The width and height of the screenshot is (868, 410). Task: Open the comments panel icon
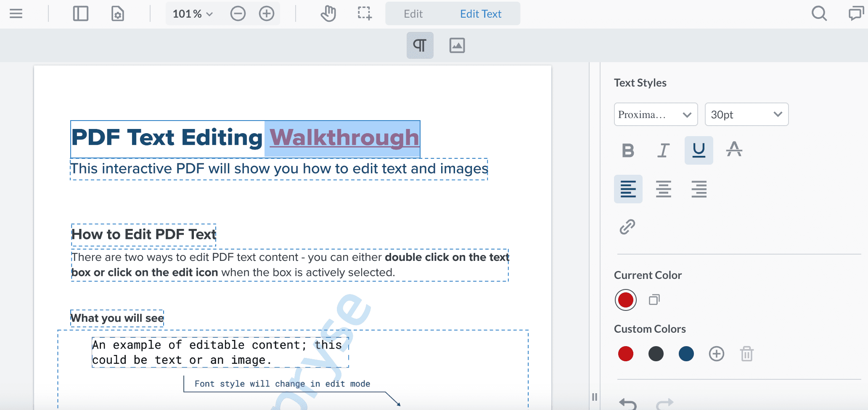pyautogui.click(x=855, y=14)
